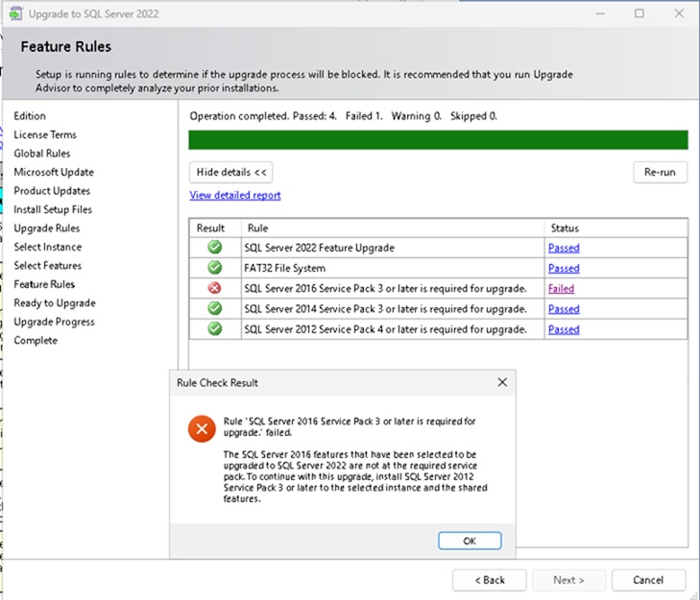Select the Select Instance step

pyautogui.click(x=48, y=247)
